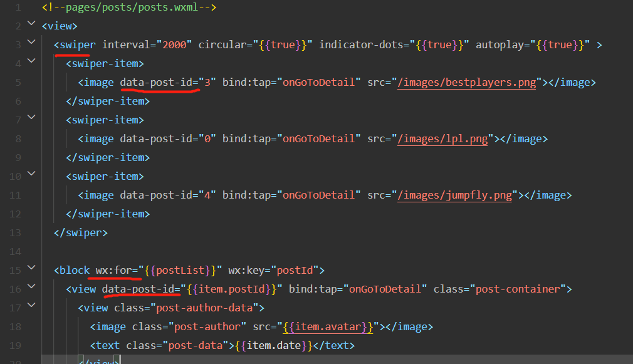Fold the swiper-item on line 7
633x364 pixels.
click(31, 117)
